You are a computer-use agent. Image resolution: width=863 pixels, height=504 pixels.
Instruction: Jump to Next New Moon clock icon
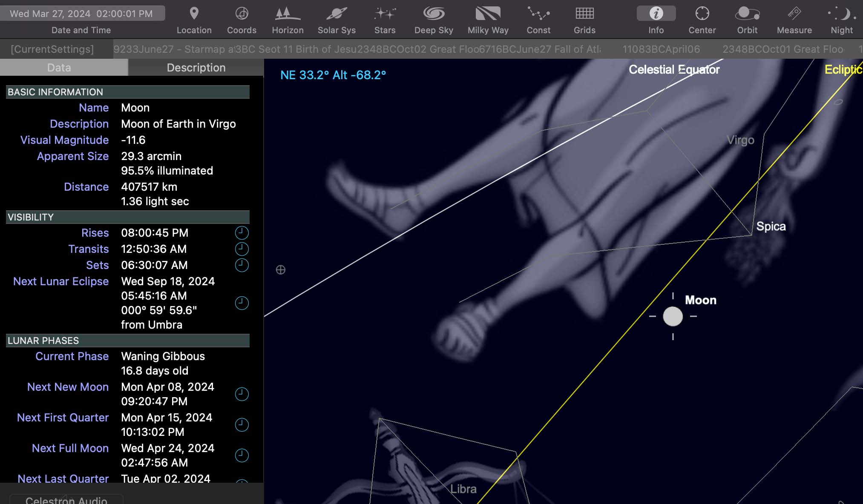242,394
